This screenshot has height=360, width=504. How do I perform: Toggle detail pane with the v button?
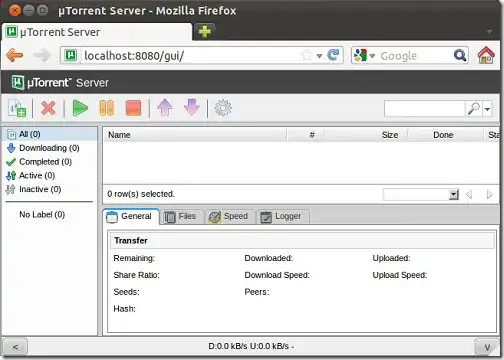point(487,347)
